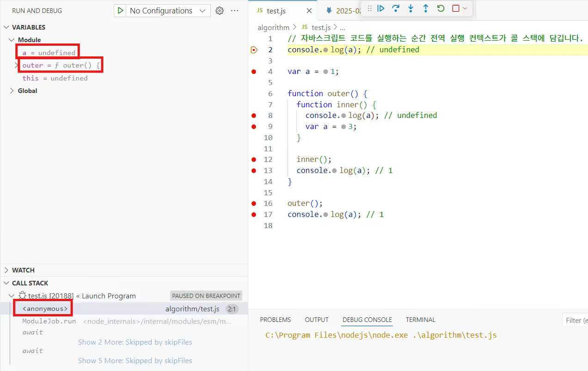This screenshot has width=588, height=371.
Task: Click the Step Into arrow icon
Action: pyautogui.click(x=410, y=8)
